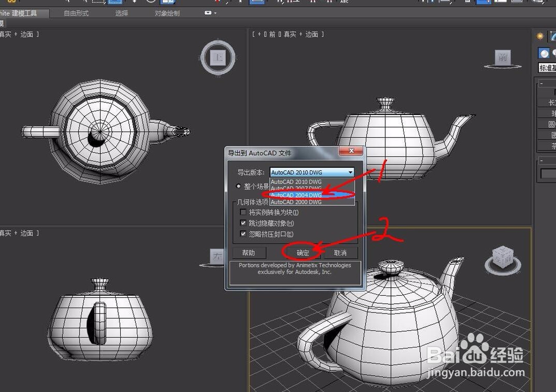
Task: Collapse the object type rollout above the 长方体 button
Action: coord(546,83)
